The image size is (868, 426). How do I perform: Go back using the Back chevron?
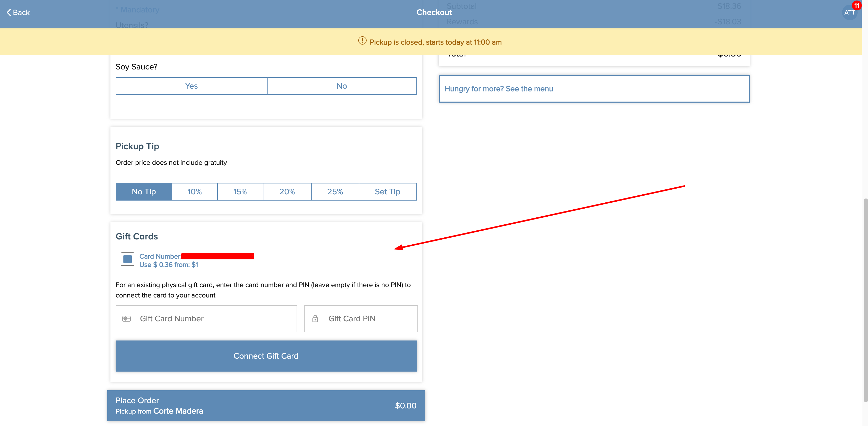coord(18,12)
